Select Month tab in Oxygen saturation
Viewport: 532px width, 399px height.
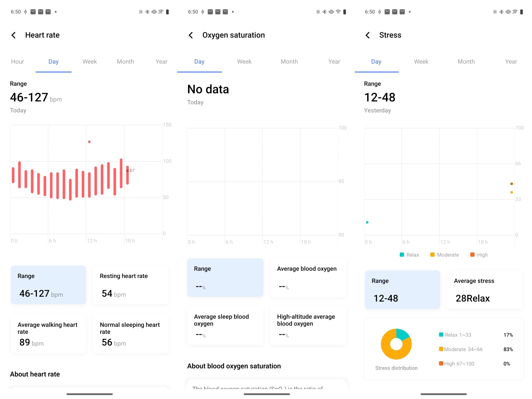pyautogui.click(x=289, y=62)
